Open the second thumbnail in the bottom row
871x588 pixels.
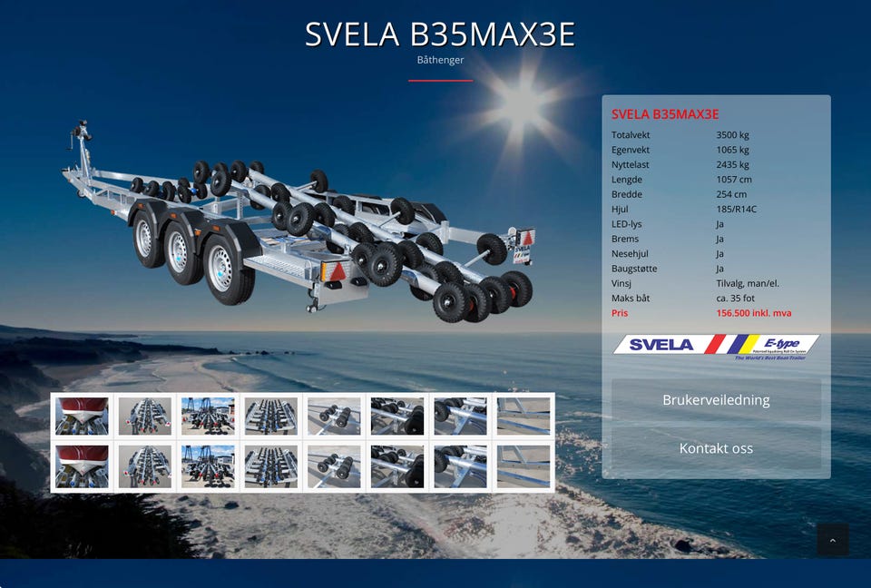[145, 466]
